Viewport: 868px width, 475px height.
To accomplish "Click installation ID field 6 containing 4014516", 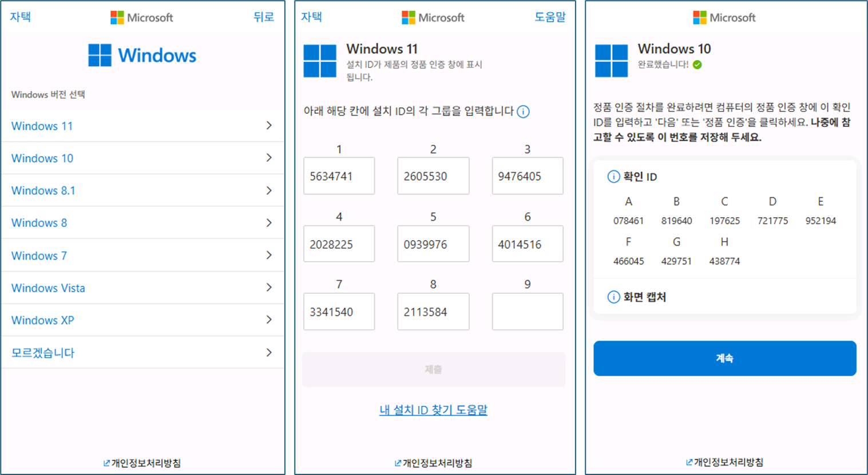I will [528, 244].
